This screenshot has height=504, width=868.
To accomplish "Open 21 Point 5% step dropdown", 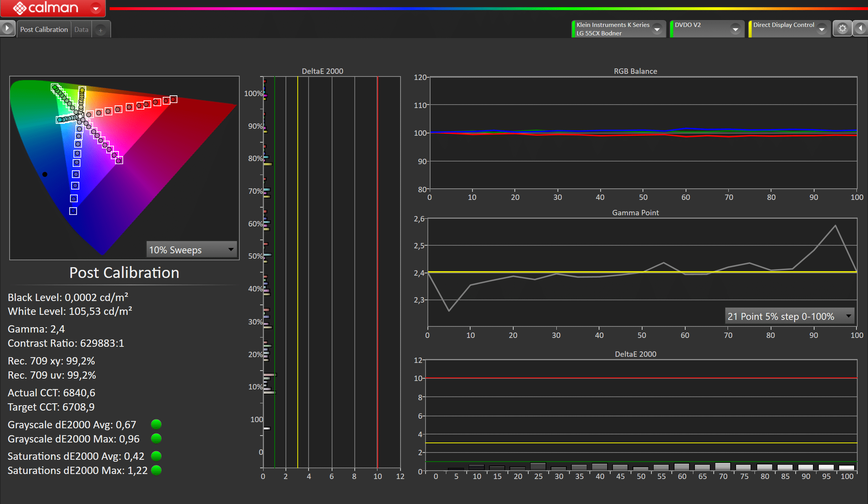I will (x=789, y=316).
